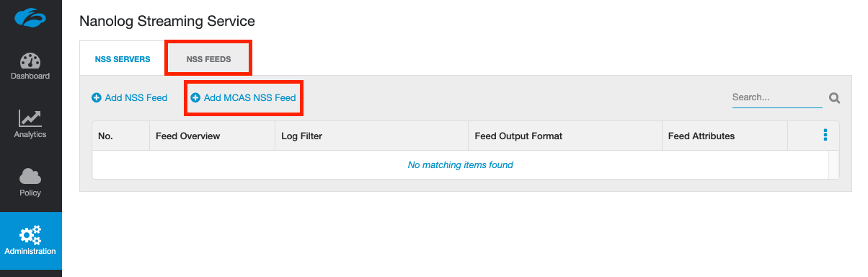Select the Administration gears icon
Image resolution: width=868 pixels, height=277 pixels.
30,234
